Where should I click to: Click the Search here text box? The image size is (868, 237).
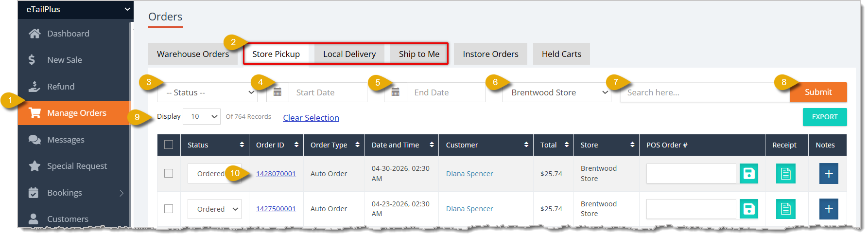click(x=705, y=92)
